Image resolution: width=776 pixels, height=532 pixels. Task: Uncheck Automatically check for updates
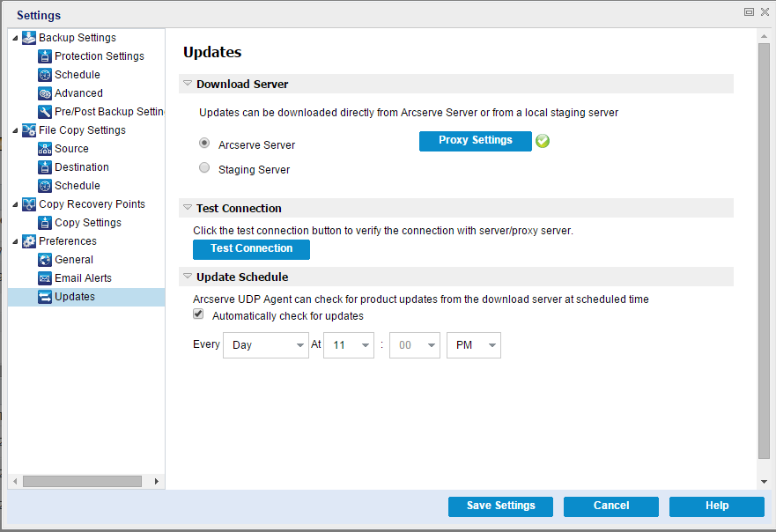click(x=198, y=314)
